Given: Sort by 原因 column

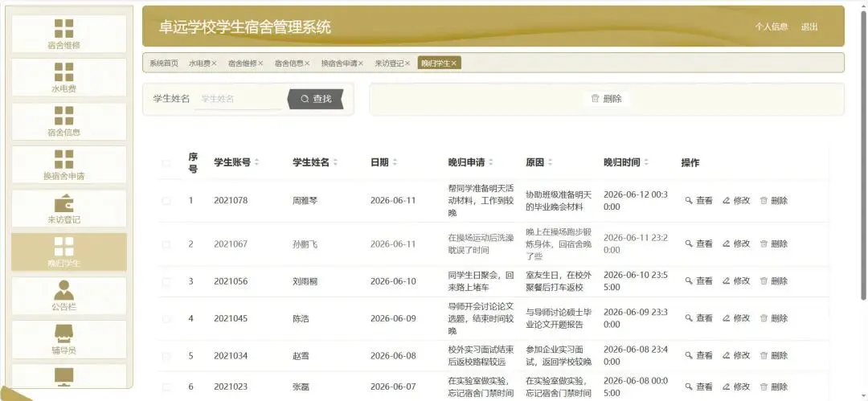Looking at the screenshot, I should [x=551, y=162].
